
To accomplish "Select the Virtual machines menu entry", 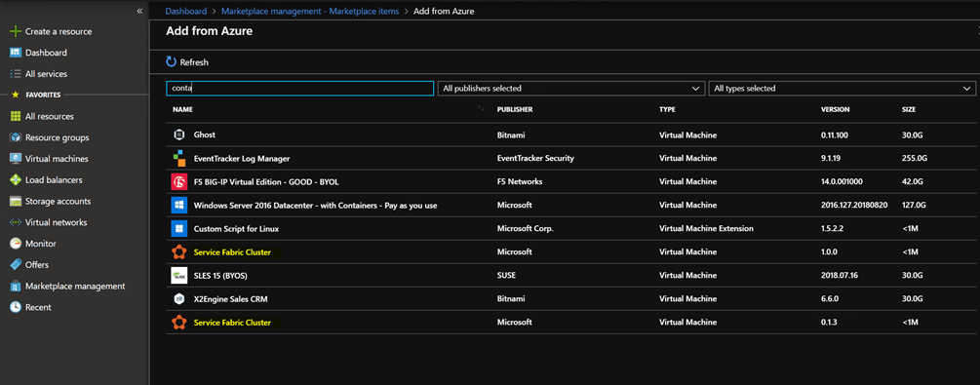I will (x=57, y=159).
